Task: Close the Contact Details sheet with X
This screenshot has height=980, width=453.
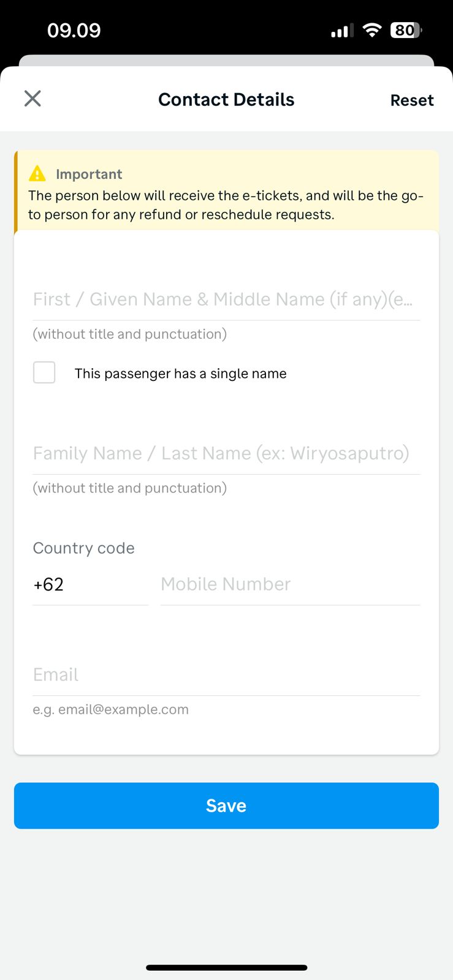Action: tap(32, 99)
